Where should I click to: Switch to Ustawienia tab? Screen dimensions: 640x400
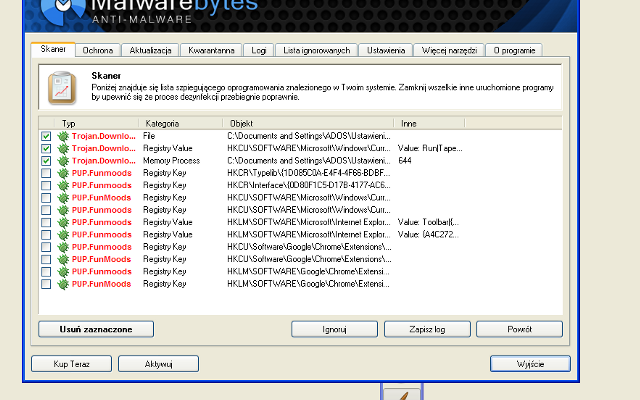[x=386, y=50]
